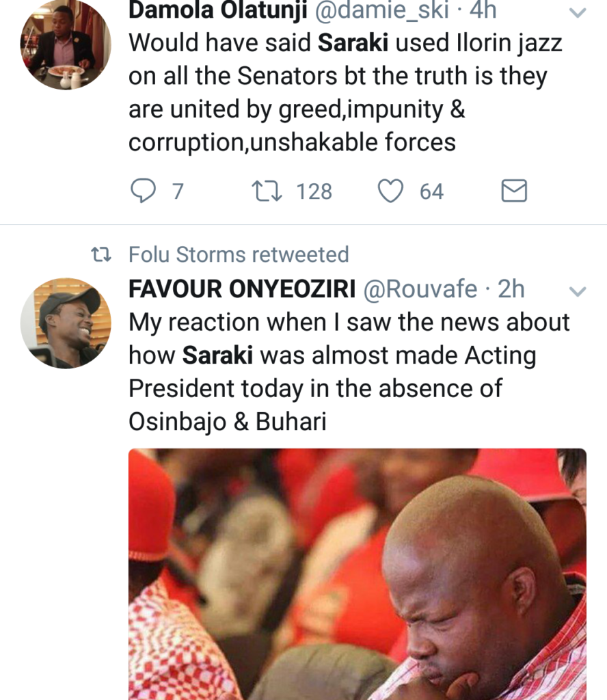Open the 4h timestamp on Damola's tweet
This screenshot has width=607, height=700.
click(x=483, y=11)
